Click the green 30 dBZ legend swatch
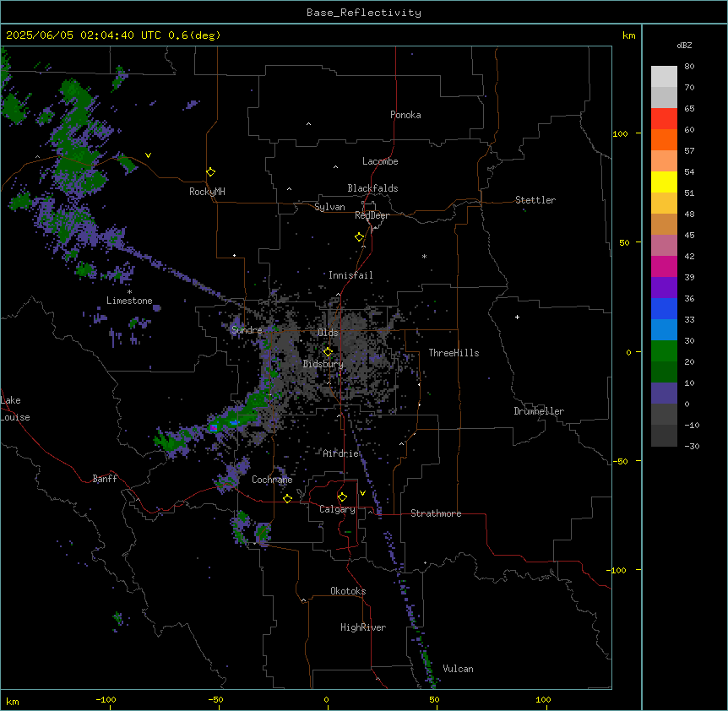The width and height of the screenshot is (728, 711). (664, 351)
